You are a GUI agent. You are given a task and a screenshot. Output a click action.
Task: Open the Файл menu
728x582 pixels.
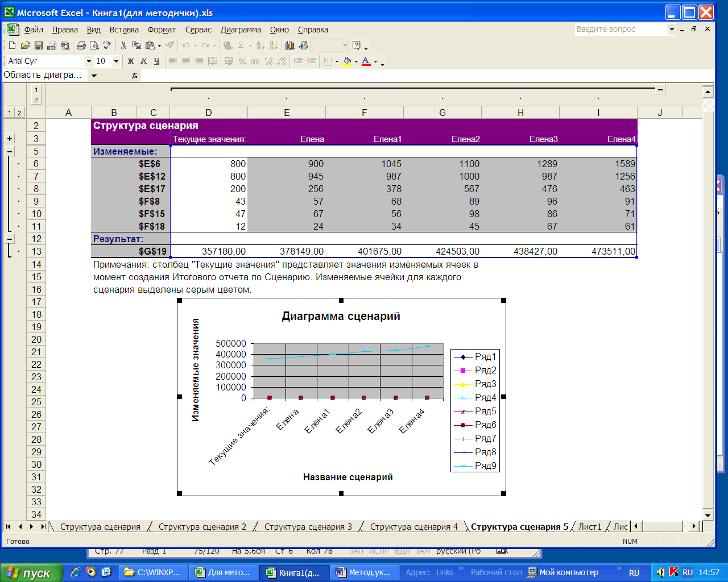tap(34, 30)
